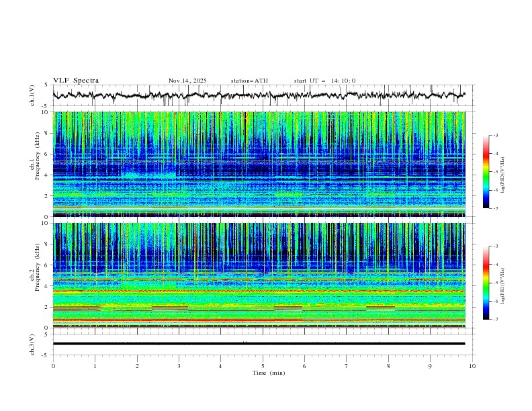Click inside the ch.2 spectrogram panel

(259, 275)
